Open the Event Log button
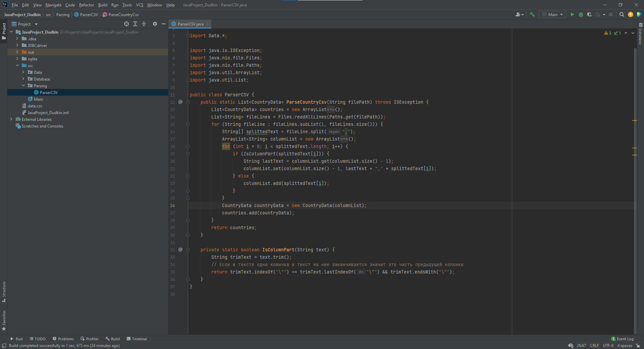This screenshot has width=644, height=349. 623,339
